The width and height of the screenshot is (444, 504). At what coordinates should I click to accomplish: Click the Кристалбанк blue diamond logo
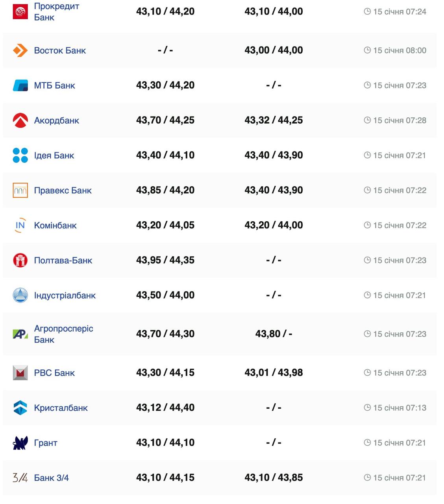20,408
